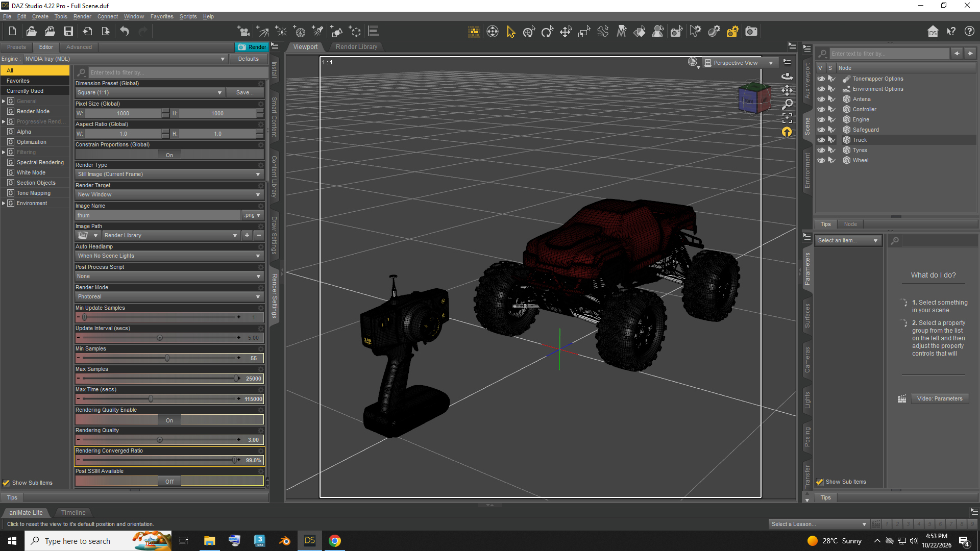
Task: Open the Align tool icon
Action: point(374,32)
